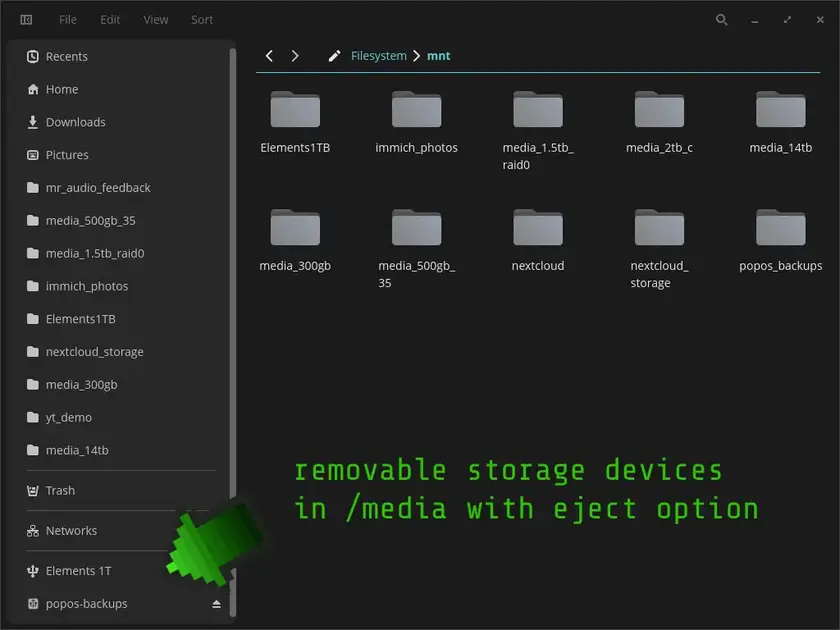Open Elements1TB sidebar bookmark
Viewport: 840px width, 630px height.
point(123,319)
